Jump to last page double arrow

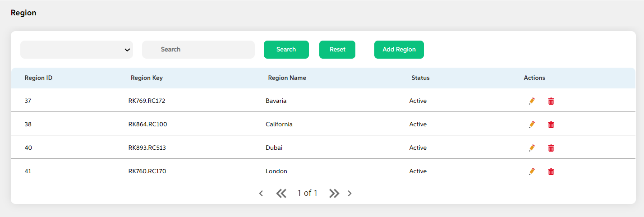(x=334, y=194)
